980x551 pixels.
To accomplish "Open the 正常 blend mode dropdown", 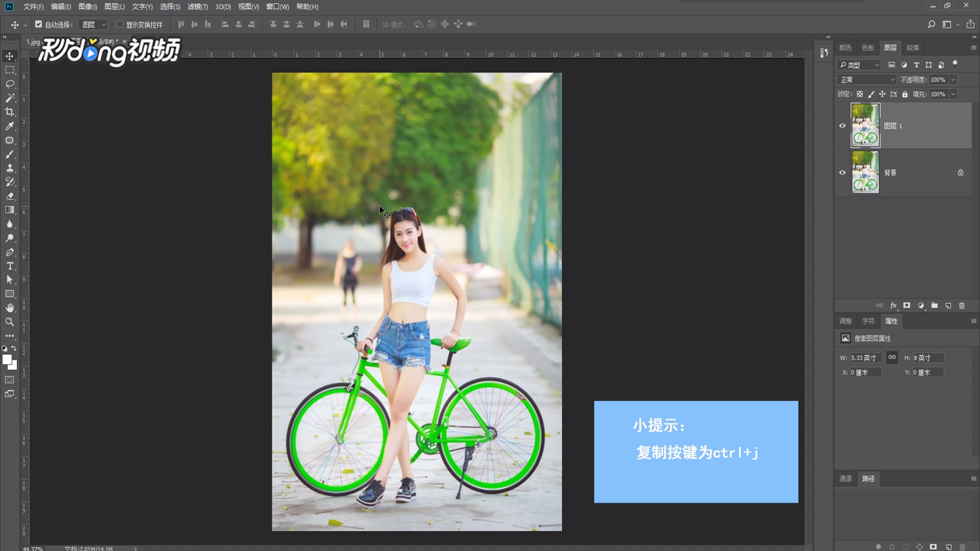I will 867,80.
